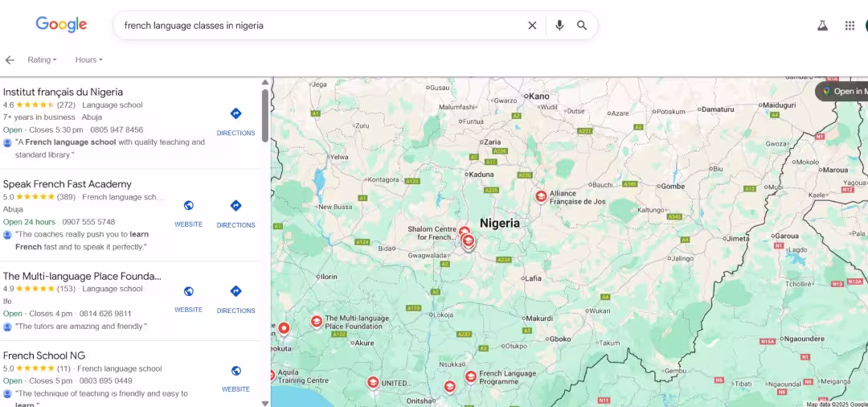Viewport: 868px width, 407px height.
Task: Click the Maiduguri label on map
Action: click(x=779, y=105)
